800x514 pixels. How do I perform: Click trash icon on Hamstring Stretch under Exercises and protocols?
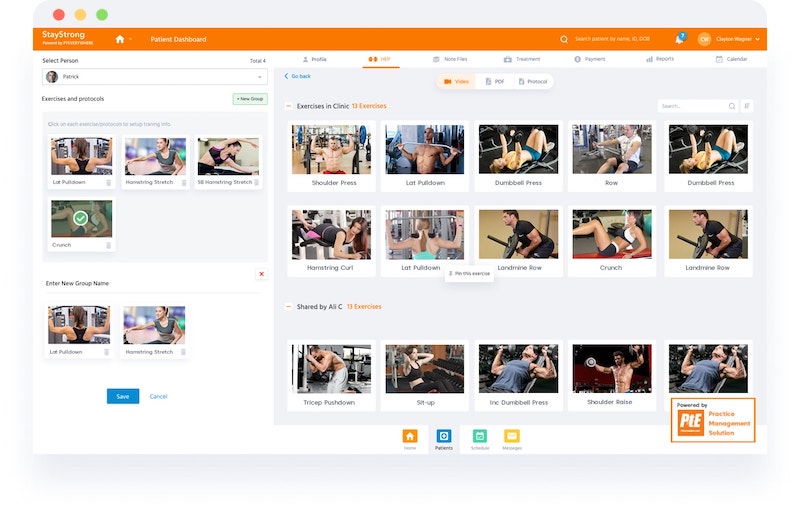click(x=184, y=183)
